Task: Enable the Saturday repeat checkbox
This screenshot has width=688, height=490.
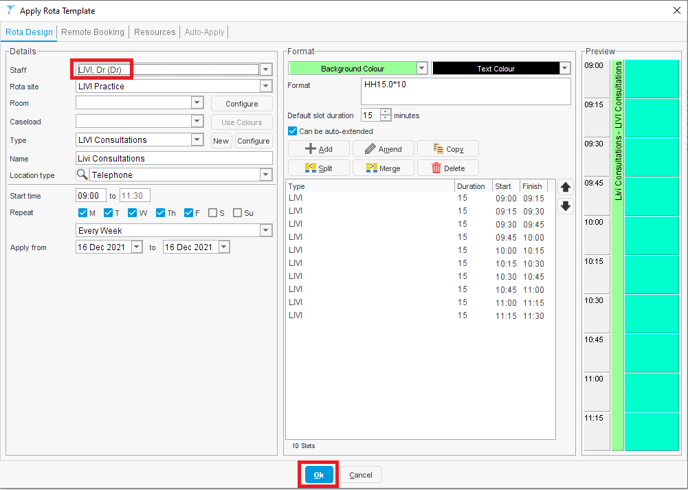Action: tap(213, 213)
